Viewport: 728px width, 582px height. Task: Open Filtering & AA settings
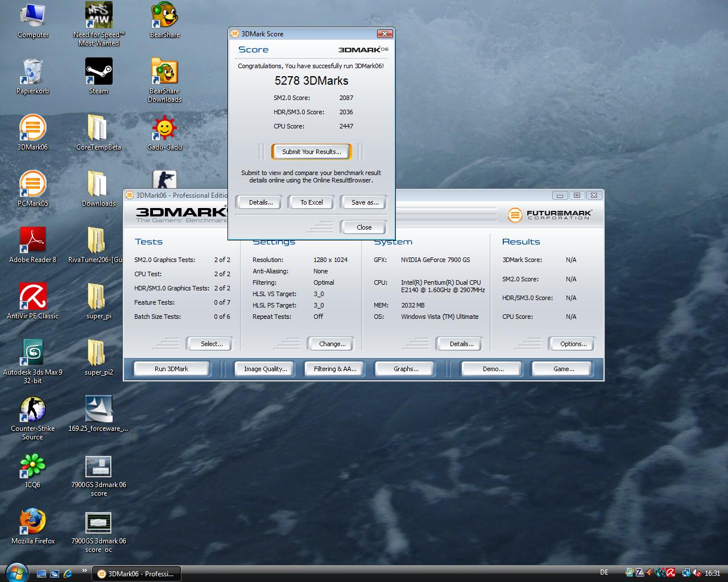pyautogui.click(x=334, y=369)
